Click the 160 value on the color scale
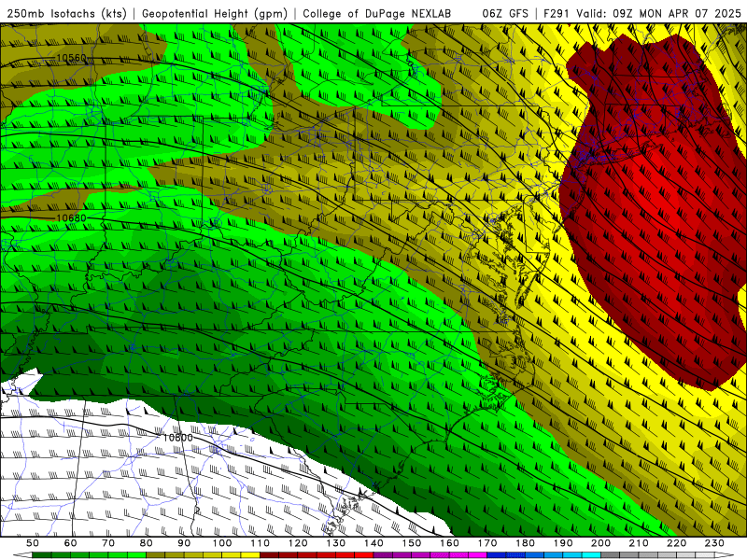The width and height of the screenshot is (747, 560). [450, 543]
